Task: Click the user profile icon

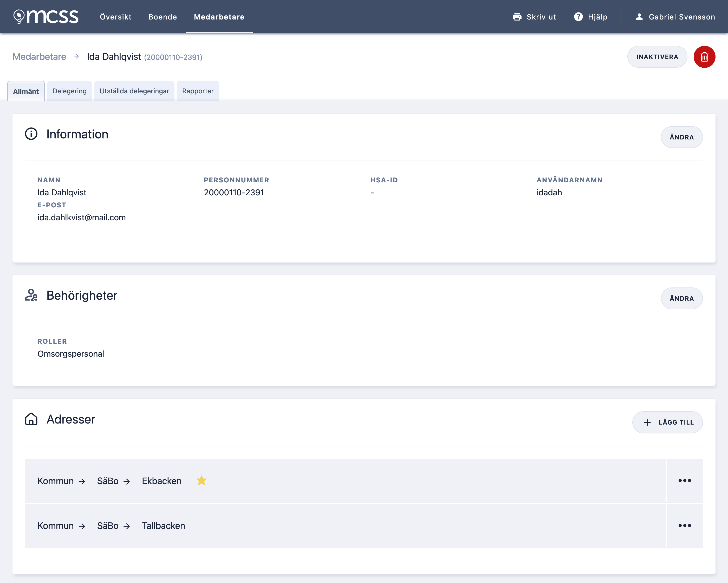Action: [x=639, y=17]
